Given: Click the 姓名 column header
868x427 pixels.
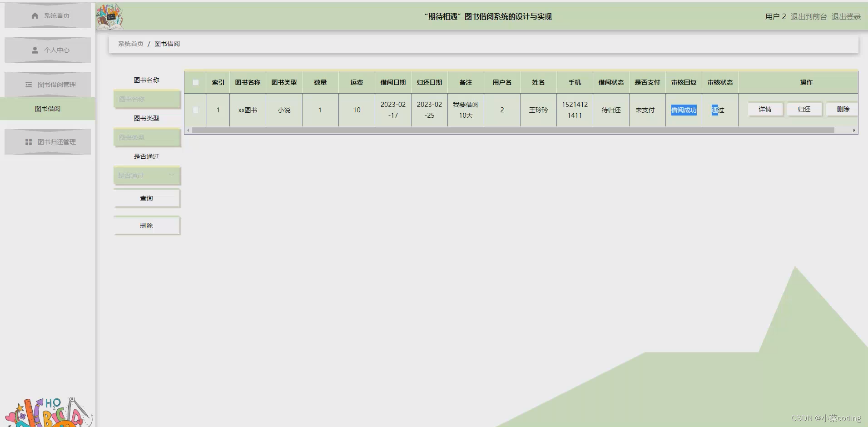Looking at the screenshot, I should click(538, 82).
